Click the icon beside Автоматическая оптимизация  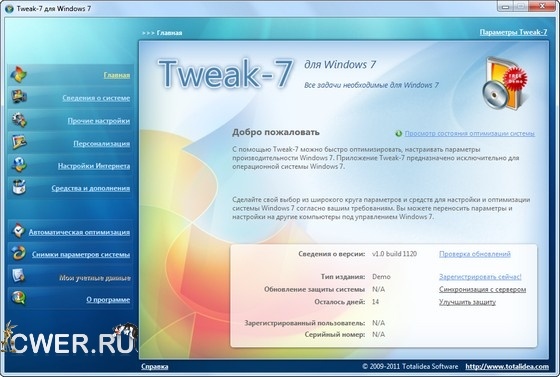pos(18,231)
